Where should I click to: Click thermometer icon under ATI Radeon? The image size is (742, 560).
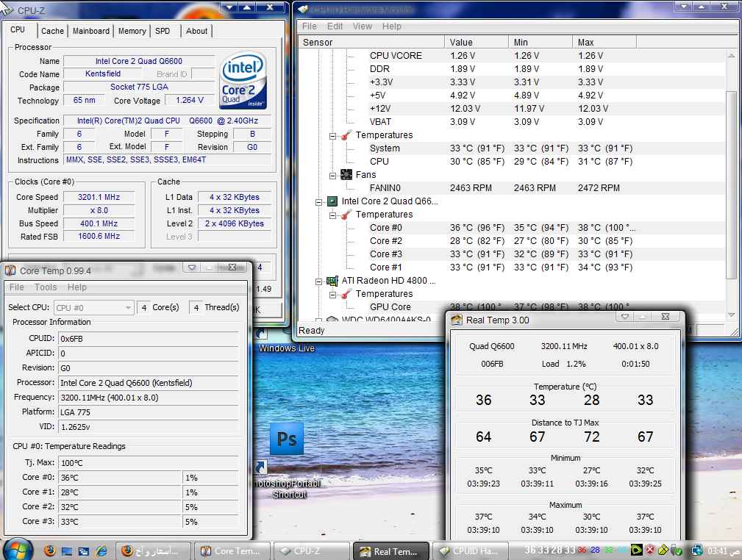(346, 294)
